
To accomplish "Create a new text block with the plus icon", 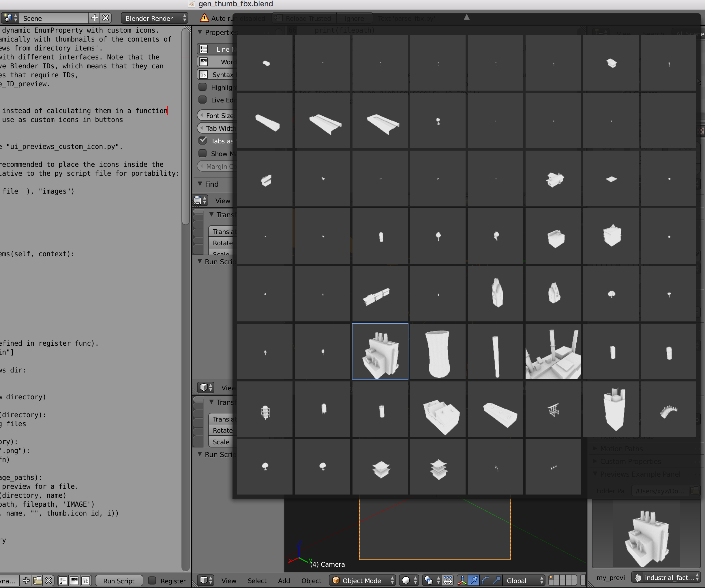I will coord(26,580).
